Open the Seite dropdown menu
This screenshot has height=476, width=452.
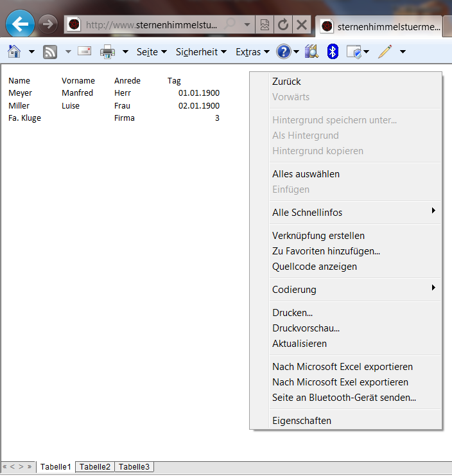152,52
